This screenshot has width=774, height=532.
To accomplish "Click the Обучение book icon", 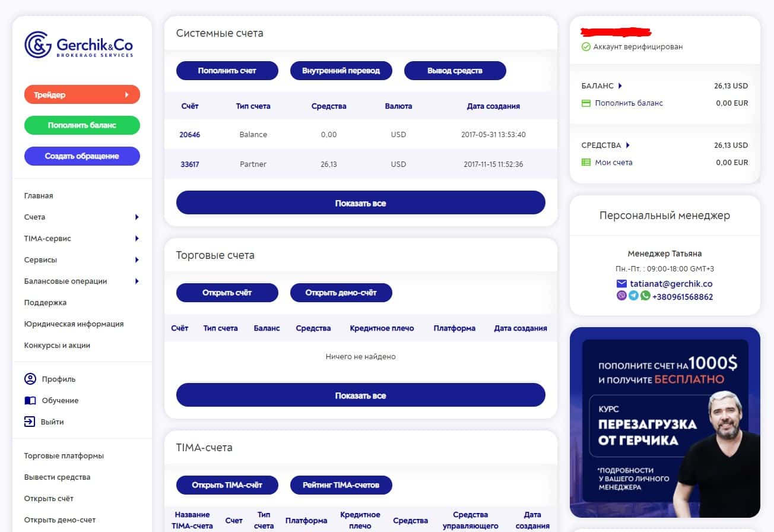I will point(30,400).
